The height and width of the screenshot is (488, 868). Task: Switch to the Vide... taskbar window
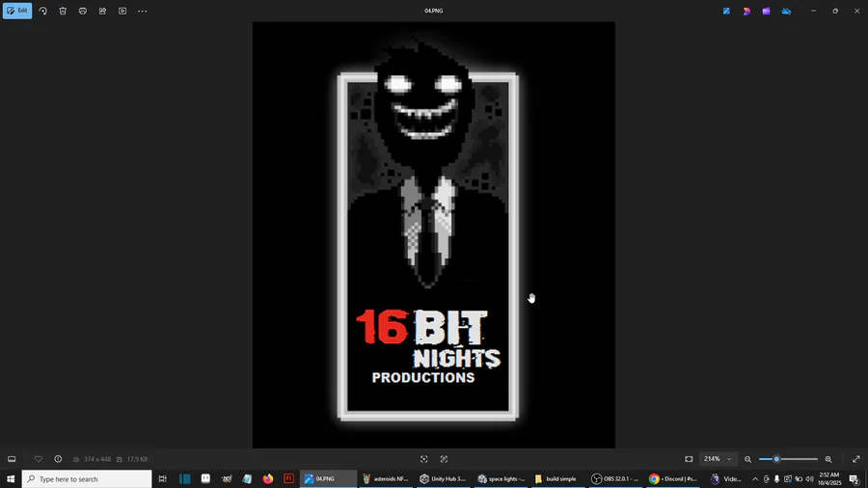pyautogui.click(x=726, y=479)
